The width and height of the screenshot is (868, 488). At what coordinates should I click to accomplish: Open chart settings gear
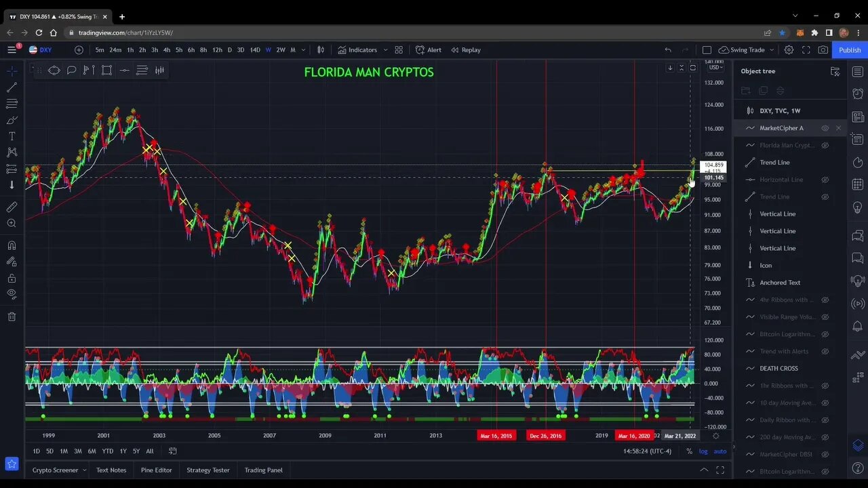(789, 49)
